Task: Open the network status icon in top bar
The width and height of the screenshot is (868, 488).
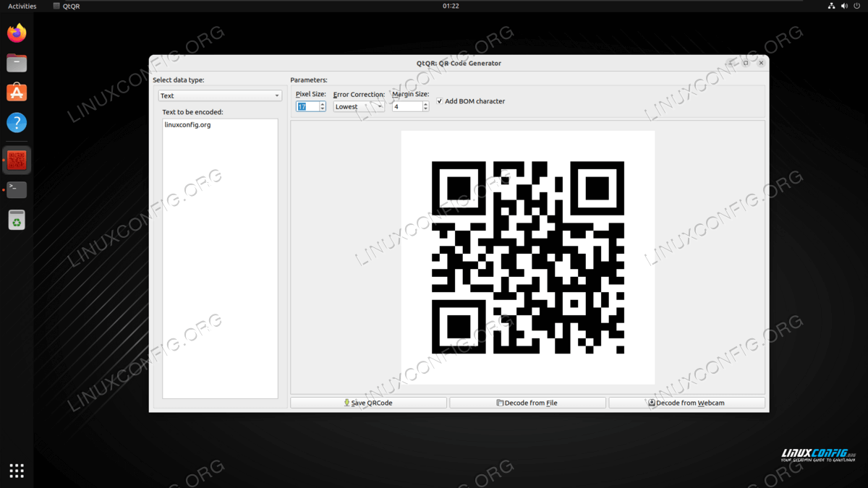Action: point(831,6)
